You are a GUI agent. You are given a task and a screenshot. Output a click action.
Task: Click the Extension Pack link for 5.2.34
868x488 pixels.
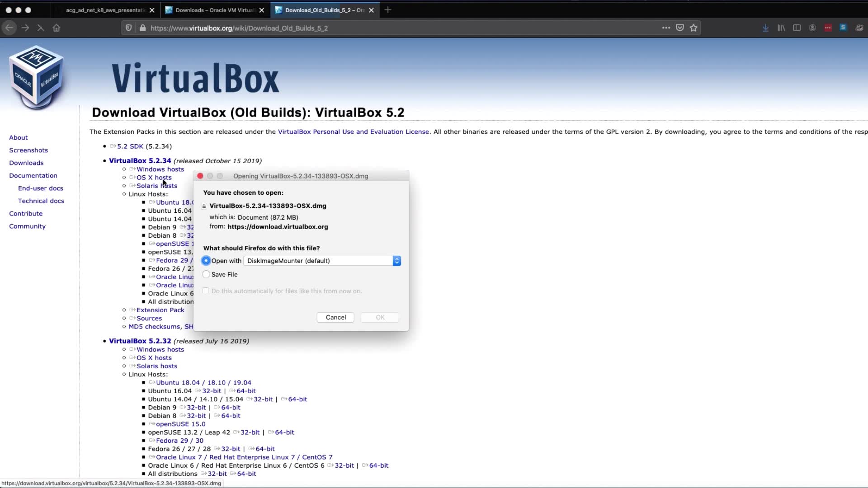coord(160,310)
